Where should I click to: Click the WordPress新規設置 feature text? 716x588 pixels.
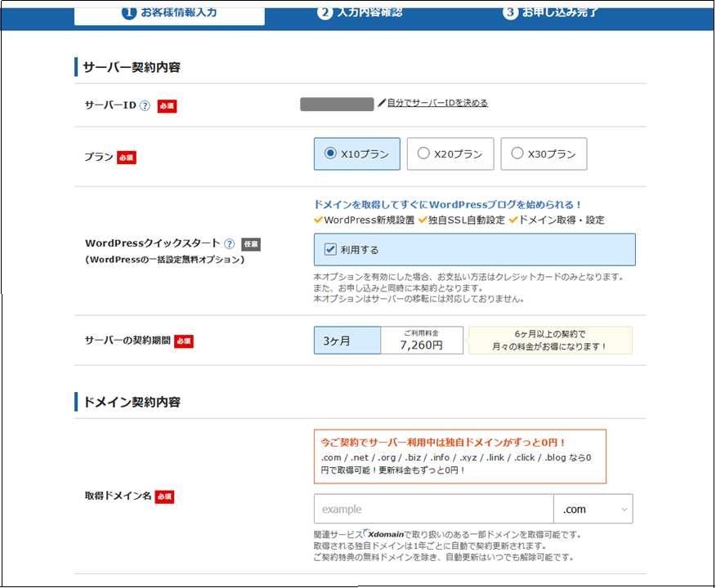click(369, 220)
